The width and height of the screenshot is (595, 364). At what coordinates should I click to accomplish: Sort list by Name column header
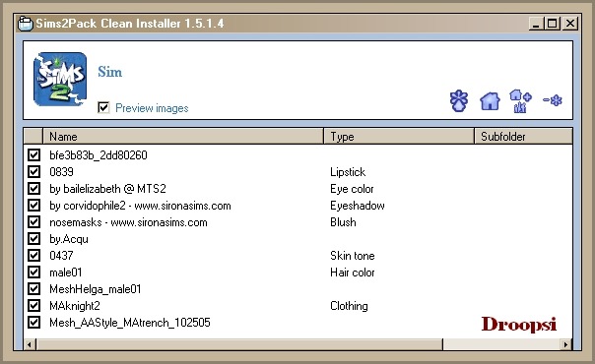click(183, 137)
